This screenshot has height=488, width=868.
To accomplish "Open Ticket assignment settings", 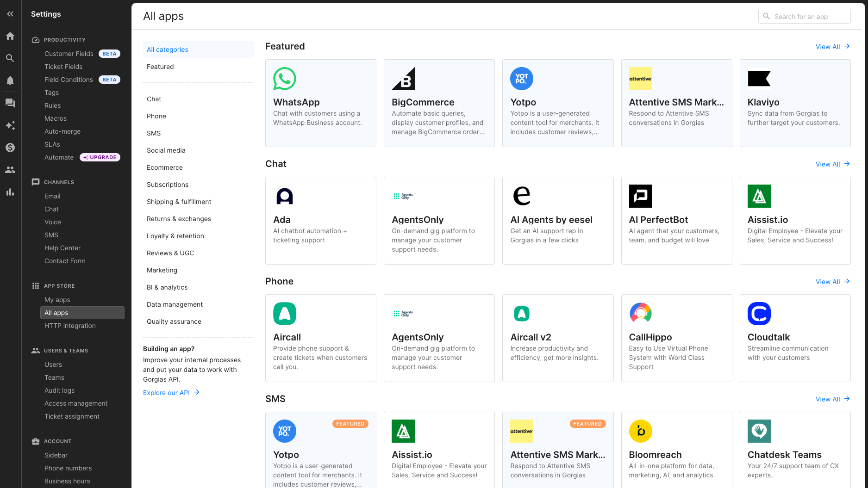I will (x=72, y=416).
